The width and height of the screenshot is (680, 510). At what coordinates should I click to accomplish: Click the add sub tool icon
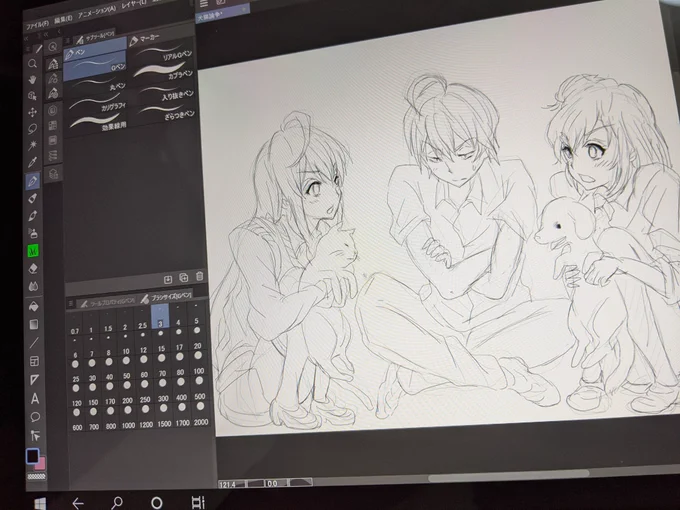tap(168, 279)
